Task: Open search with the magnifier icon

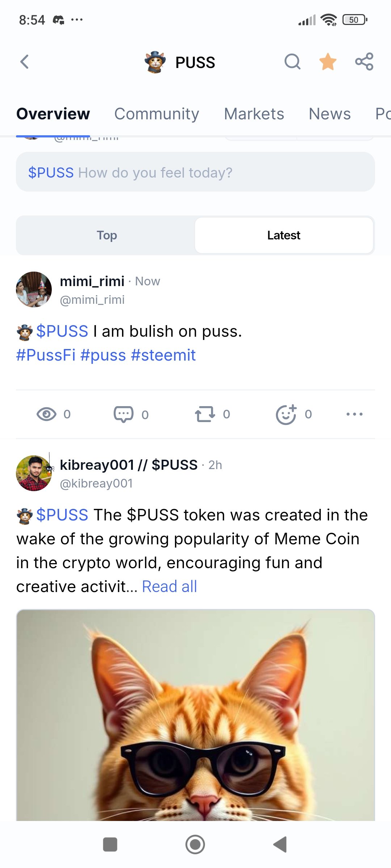Action: click(x=293, y=62)
